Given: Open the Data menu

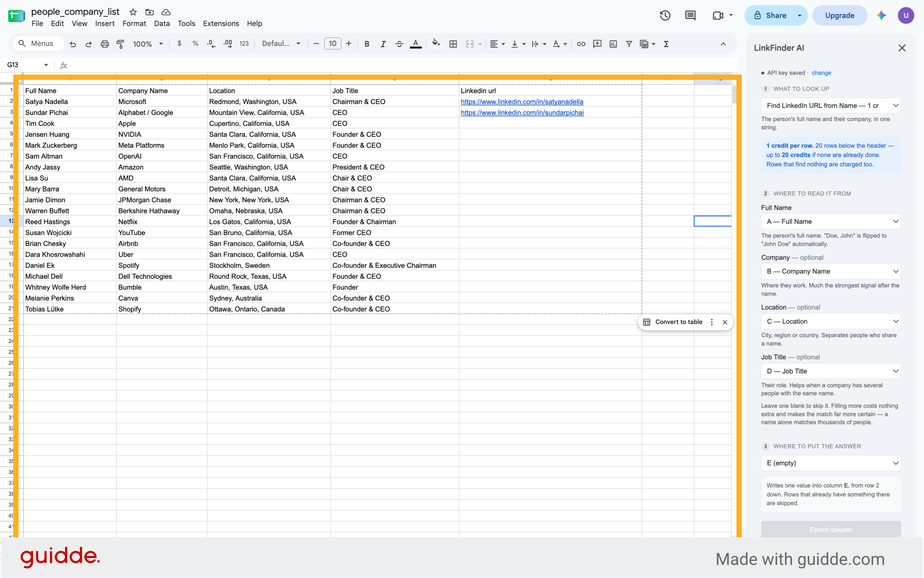Looking at the screenshot, I should pyautogui.click(x=162, y=23).
